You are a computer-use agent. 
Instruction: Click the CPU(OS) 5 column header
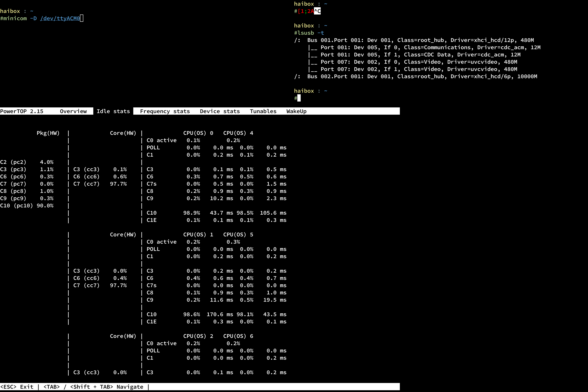[238, 234]
